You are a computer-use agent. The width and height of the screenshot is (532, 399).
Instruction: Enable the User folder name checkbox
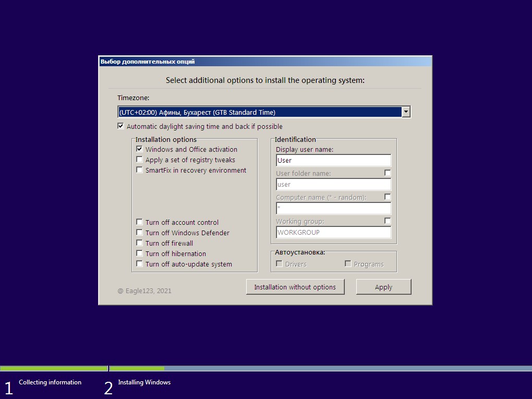click(x=388, y=173)
